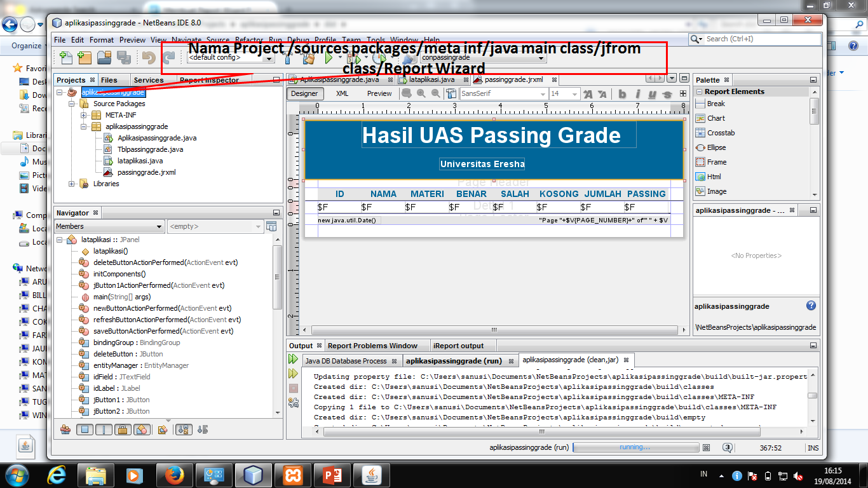Switch to the XML view

click(x=342, y=93)
